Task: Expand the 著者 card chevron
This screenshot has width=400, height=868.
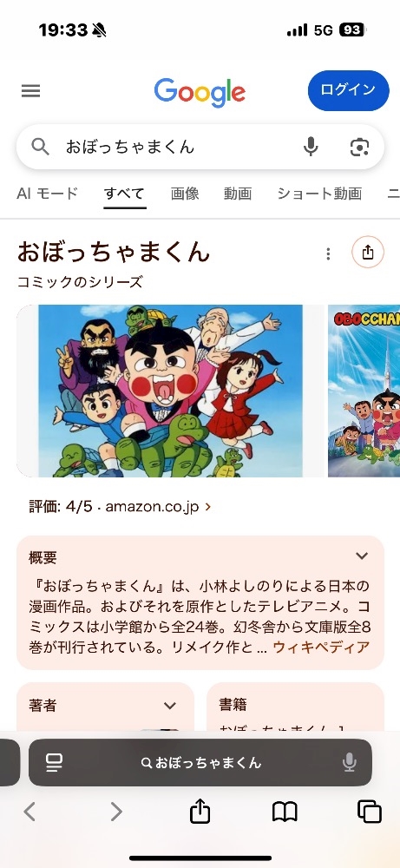Action: coord(170,706)
